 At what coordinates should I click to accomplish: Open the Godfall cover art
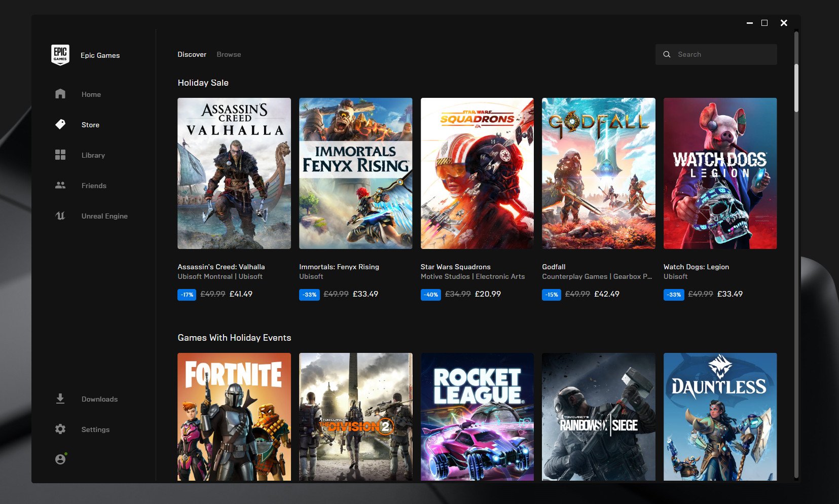coord(598,173)
